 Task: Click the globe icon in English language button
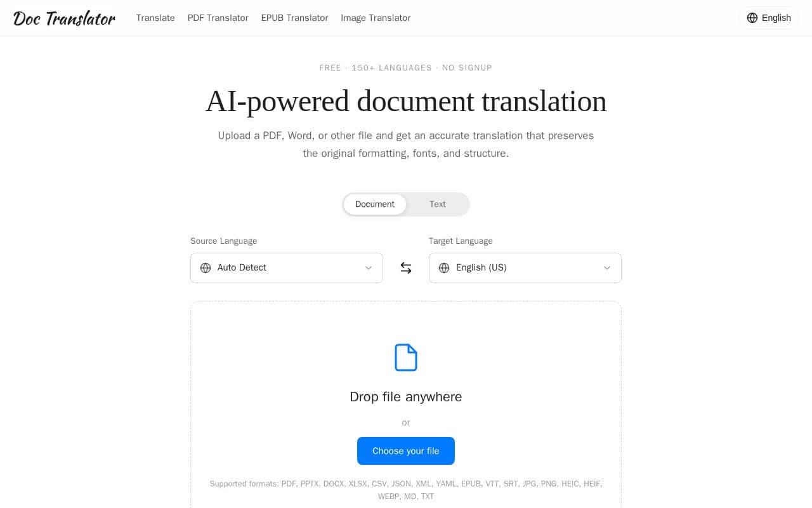click(752, 18)
